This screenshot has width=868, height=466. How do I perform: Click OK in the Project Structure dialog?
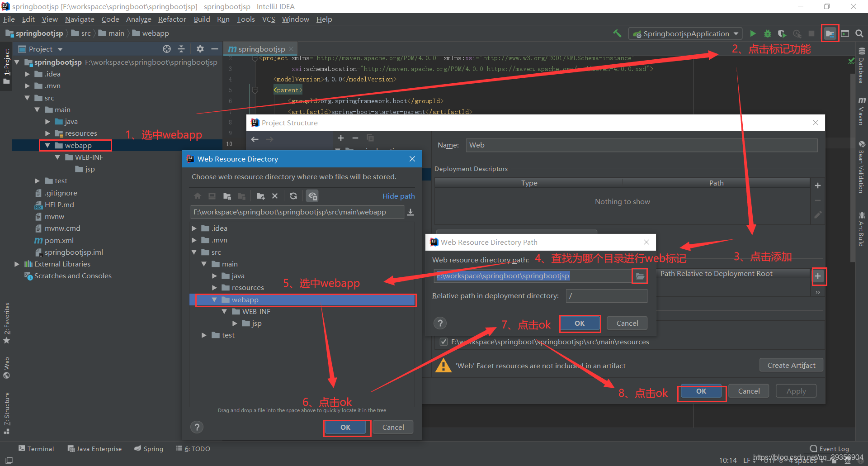tap(701, 391)
